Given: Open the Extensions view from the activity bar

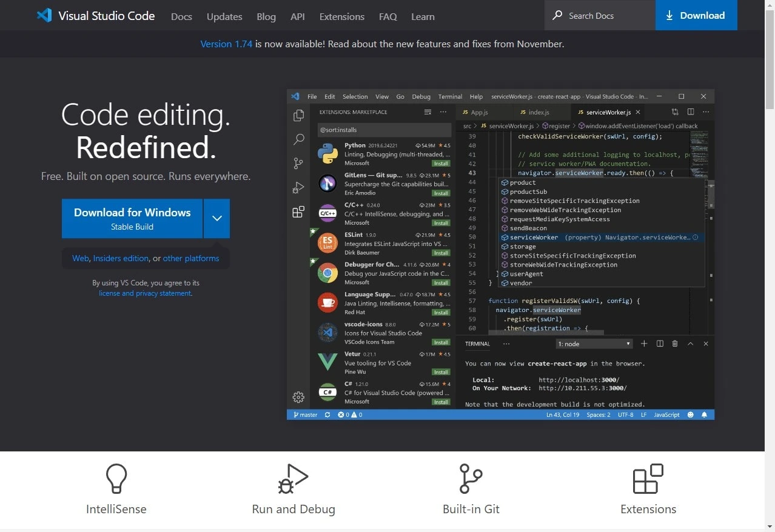Looking at the screenshot, I should click(x=298, y=211).
